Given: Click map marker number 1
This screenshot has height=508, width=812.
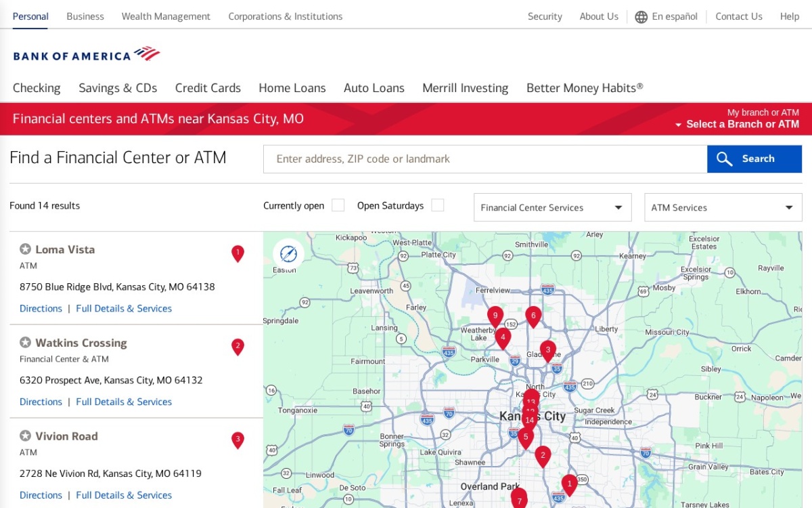Looking at the screenshot, I should point(570,484).
